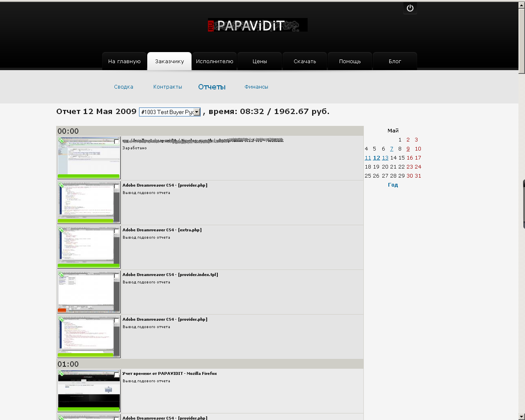This screenshot has height=420, width=525.
Task: Open calendar day 13 report
Action: [x=385, y=158]
